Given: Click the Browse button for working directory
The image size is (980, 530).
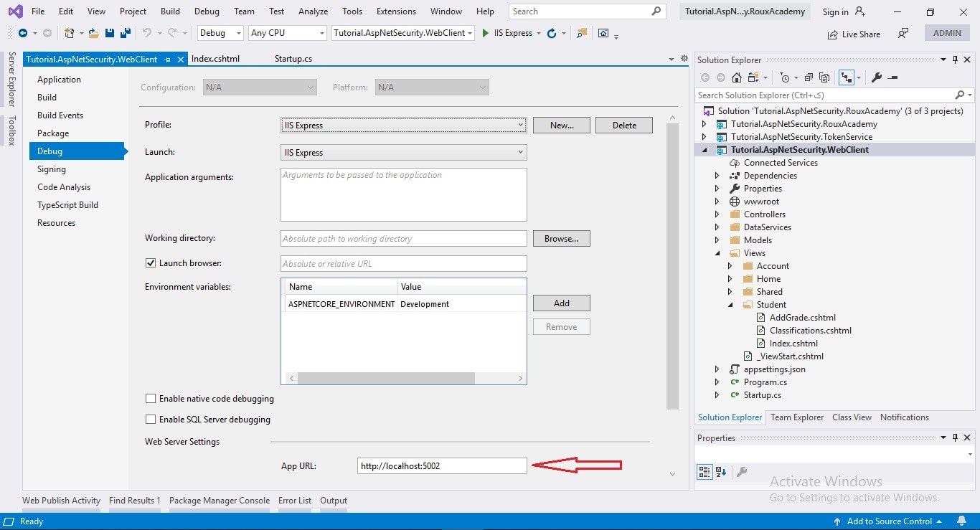Looking at the screenshot, I should 561,238.
